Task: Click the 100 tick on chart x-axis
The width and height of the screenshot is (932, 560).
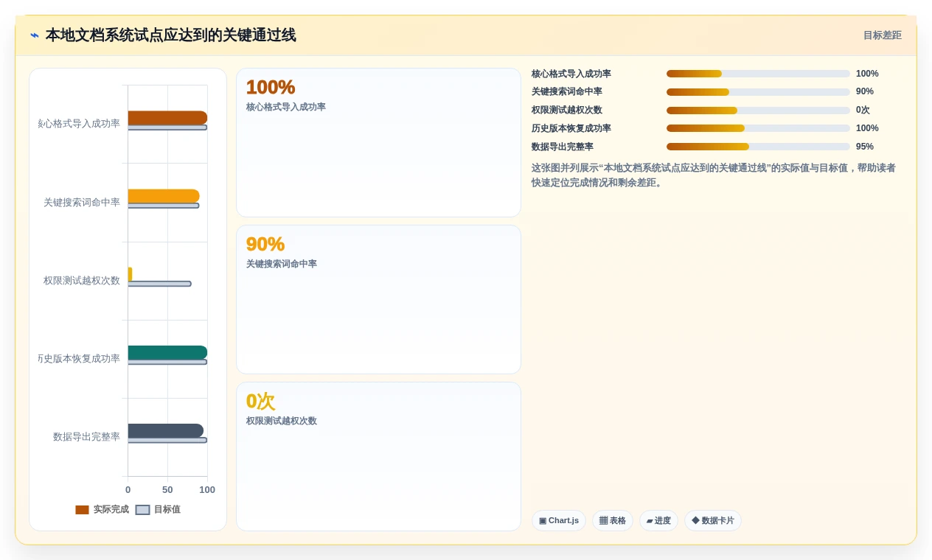Action: pos(207,490)
